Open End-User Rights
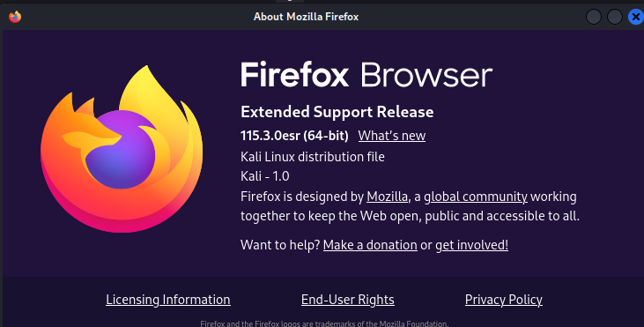Image resolution: width=644 pixels, height=327 pixels. pos(347,300)
